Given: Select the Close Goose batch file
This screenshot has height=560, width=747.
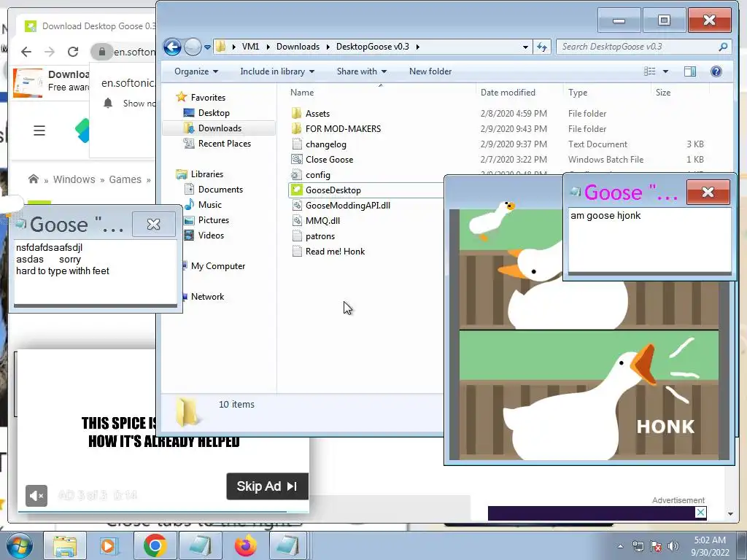Looking at the screenshot, I should pyautogui.click(x=329, y=160).
